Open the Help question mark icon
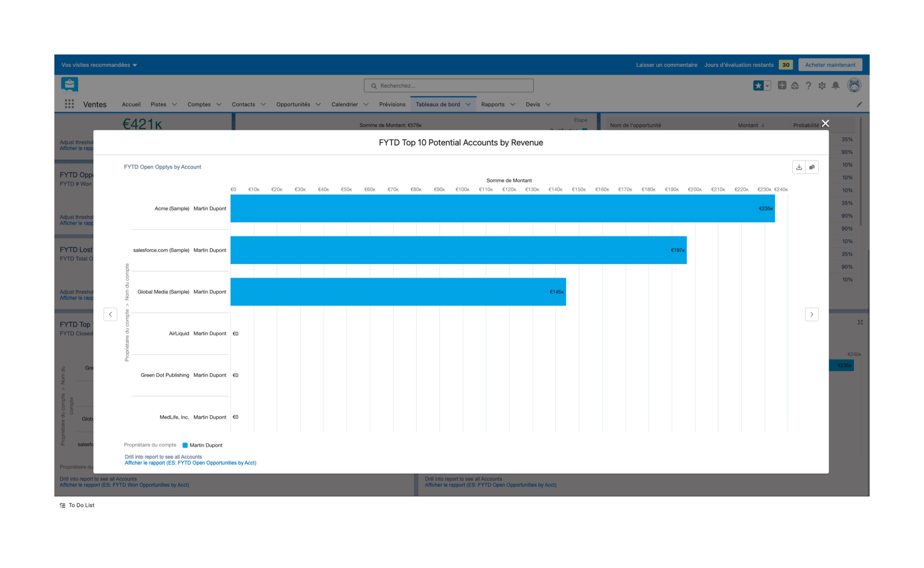 coord(808,86)
